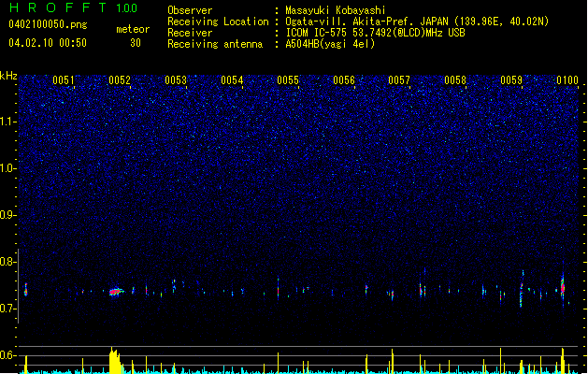
Task: Select the ICOM IC-575 receiver details
Action: click(x=375, y=33)
